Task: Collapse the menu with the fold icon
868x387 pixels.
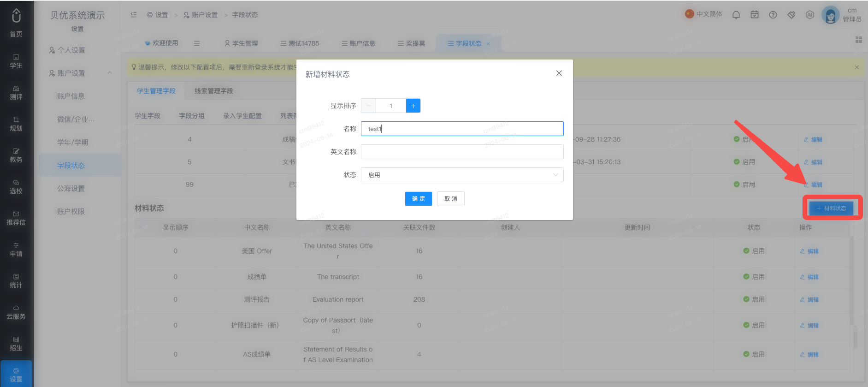Action: pos(134,15)
